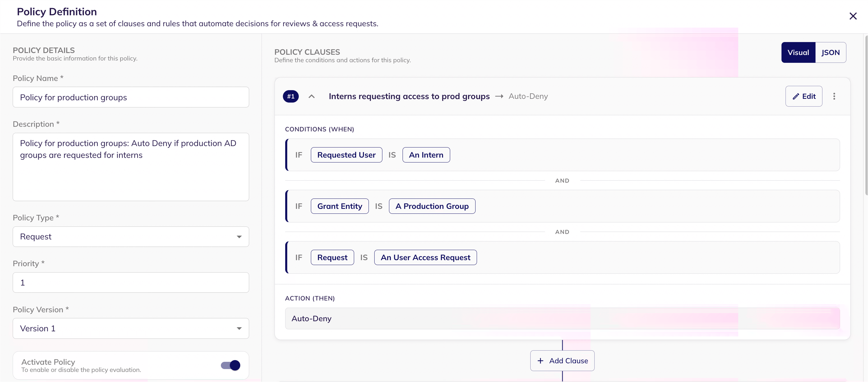868x382 pixels.
Task: Collapse clause #1 with the chevron arrow
Action: 311,97
